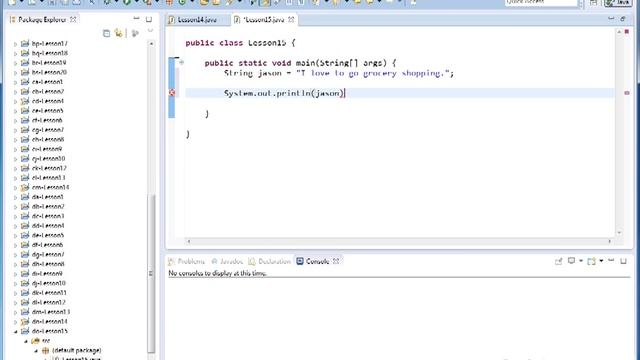Click the bs-Lesson20 project folder icon
The image size is (640, 360).
pos(25,72)
